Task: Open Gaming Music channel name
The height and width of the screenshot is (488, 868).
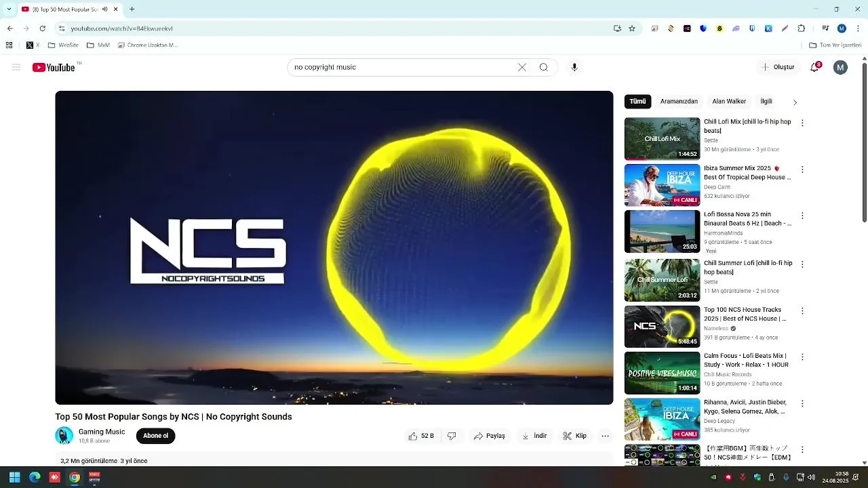Action: (x=102, y=432)
